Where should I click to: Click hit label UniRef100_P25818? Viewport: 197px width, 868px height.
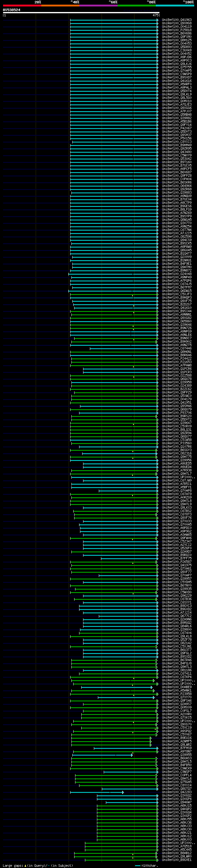pos(176,30)
